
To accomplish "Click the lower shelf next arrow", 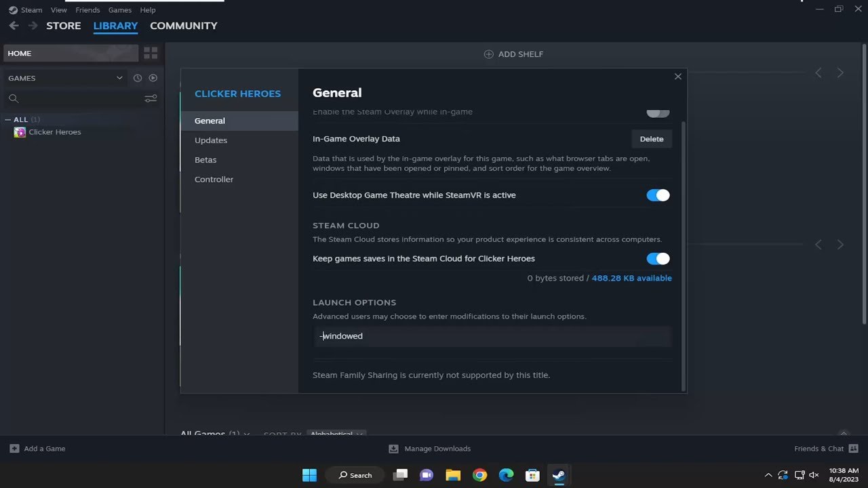I will click(840, 245).
